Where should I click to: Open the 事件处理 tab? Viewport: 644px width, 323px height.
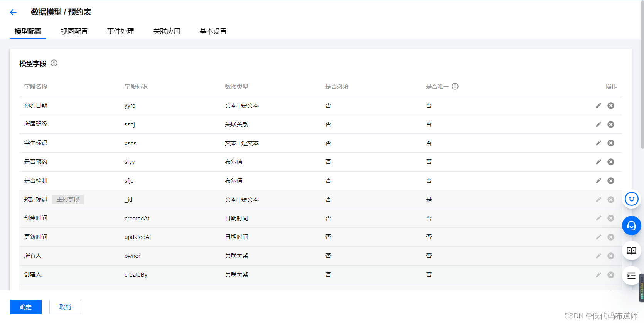coord(120,31)
